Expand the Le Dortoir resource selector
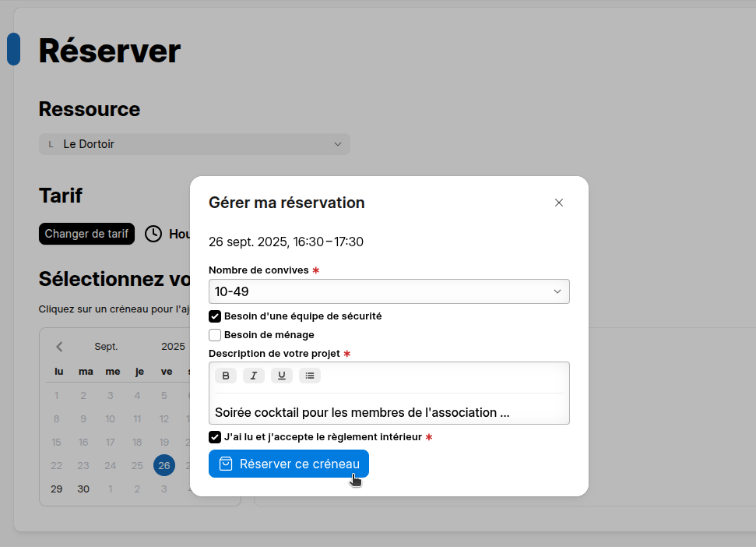 pos(194,144)
